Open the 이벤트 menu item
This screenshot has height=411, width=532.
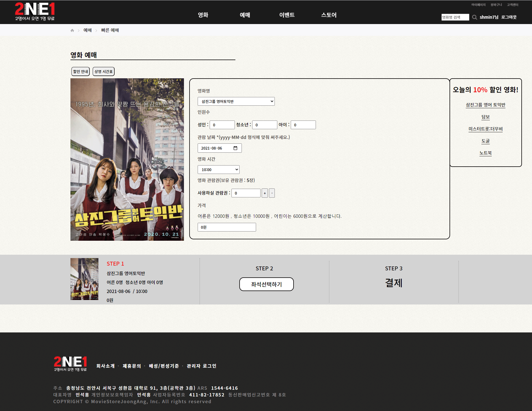point(287,15)
